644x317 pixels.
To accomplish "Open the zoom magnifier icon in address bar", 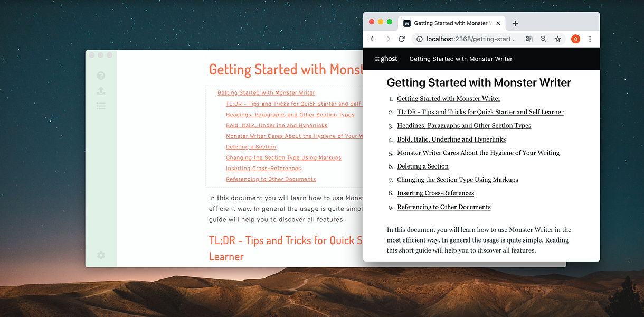I will click(543, 39).
